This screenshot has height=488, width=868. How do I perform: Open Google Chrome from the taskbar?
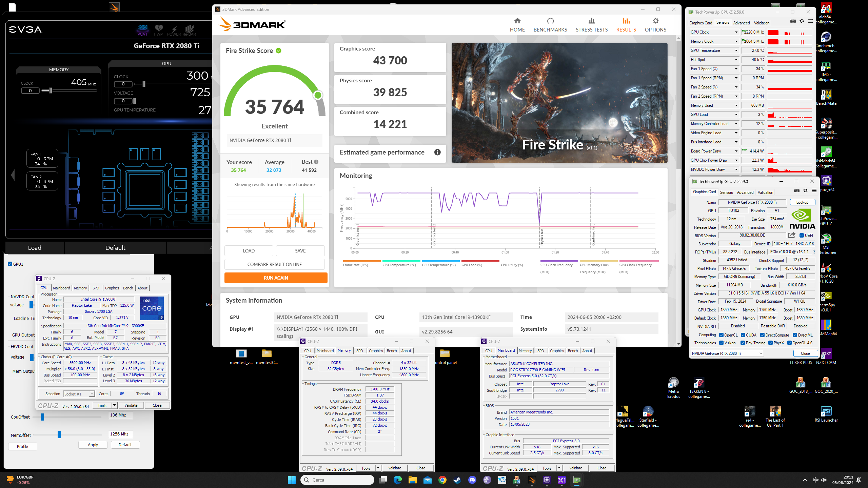coord(442,480)
